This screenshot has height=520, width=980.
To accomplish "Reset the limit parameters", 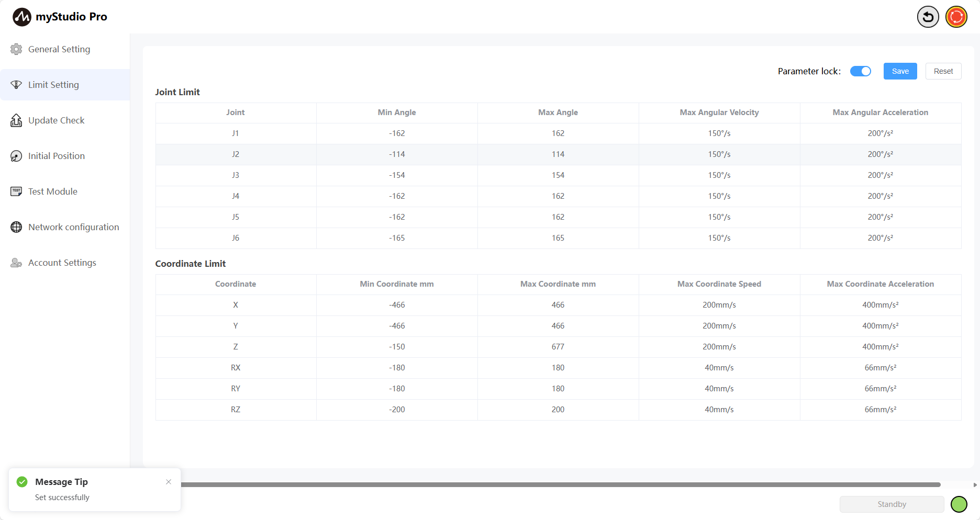I will click(943, 71).
